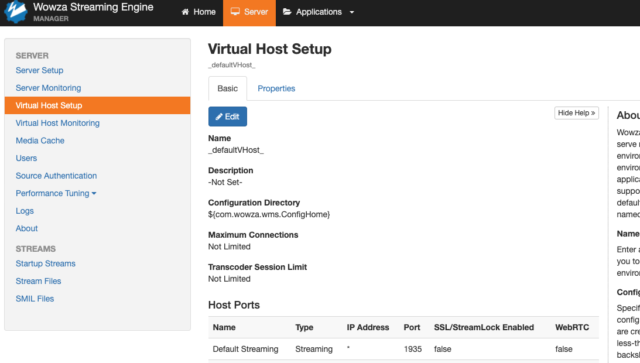Expand the Applications dropdown caret
Image resolution: width=640 pixels, height=363 pixels.
(x=352, y=12)
